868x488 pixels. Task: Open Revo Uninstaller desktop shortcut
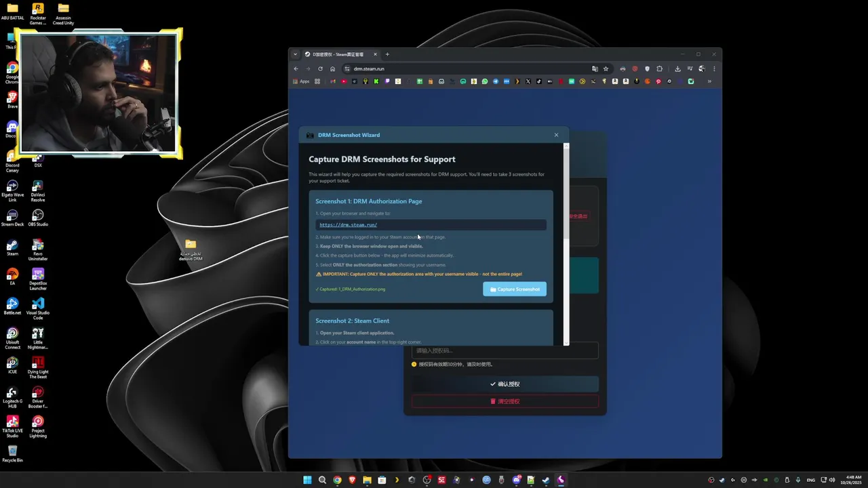(x=38, y=250)
